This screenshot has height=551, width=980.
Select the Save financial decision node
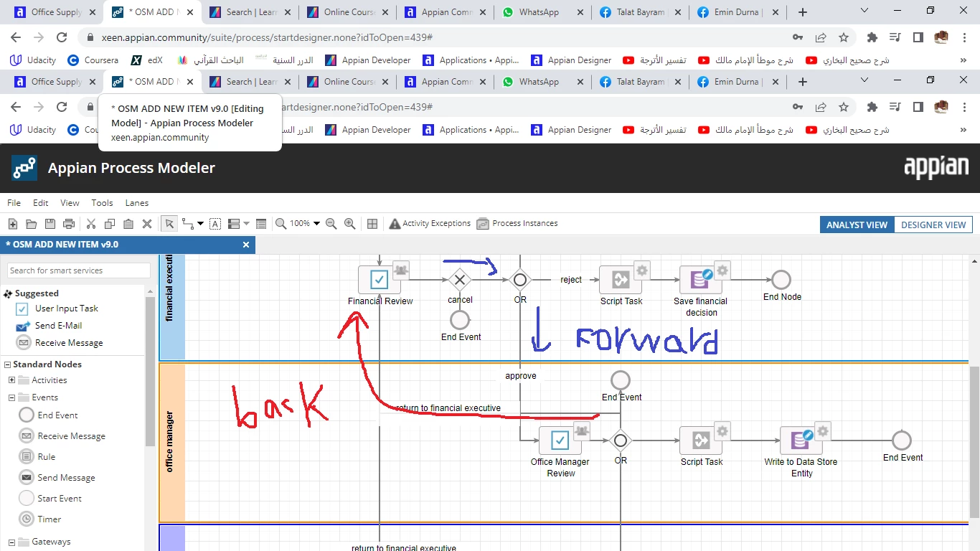point(701,280)
